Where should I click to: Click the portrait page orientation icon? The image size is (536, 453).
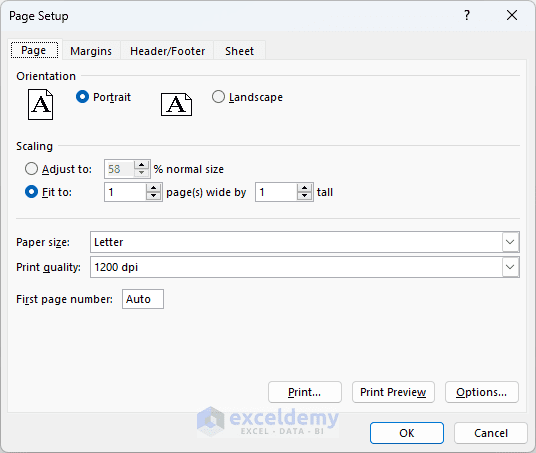click(40, 105)
